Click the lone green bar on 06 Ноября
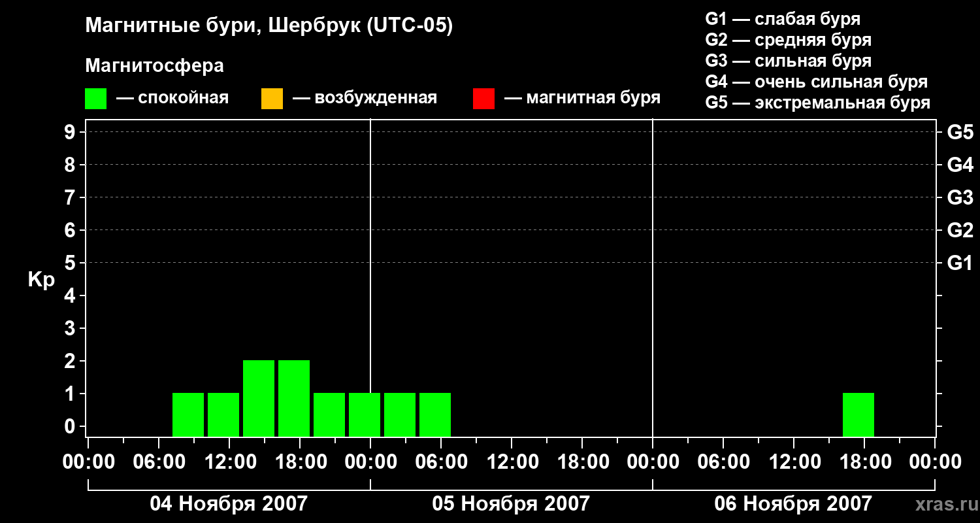 [858, 414]
